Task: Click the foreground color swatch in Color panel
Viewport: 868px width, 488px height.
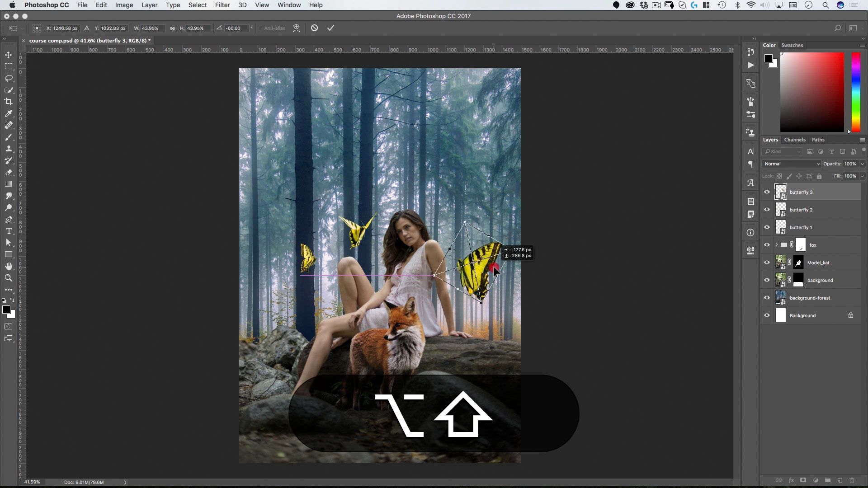Action: (768, 58)
